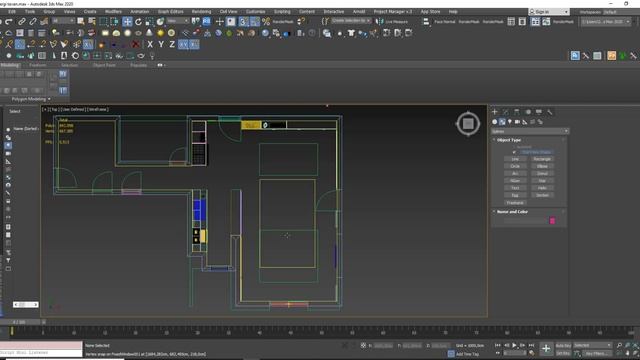Create a Line spline
The width and height of the screenshot is (640, 360).
pyautogui.click(x=515, y=159)
